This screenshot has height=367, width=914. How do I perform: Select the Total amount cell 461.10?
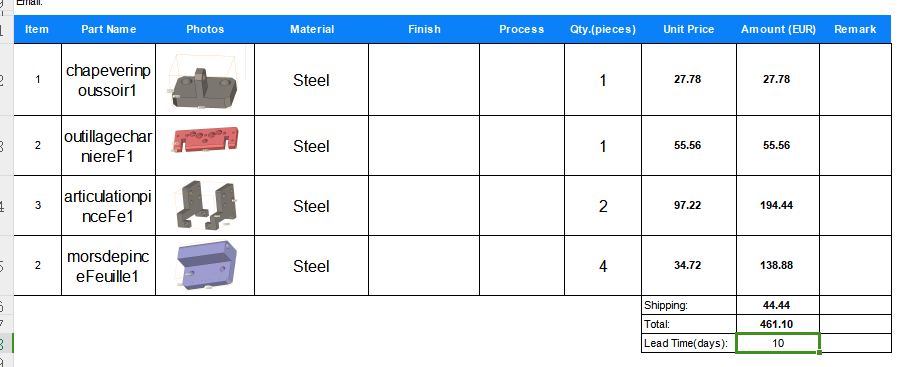coord(778,324)
